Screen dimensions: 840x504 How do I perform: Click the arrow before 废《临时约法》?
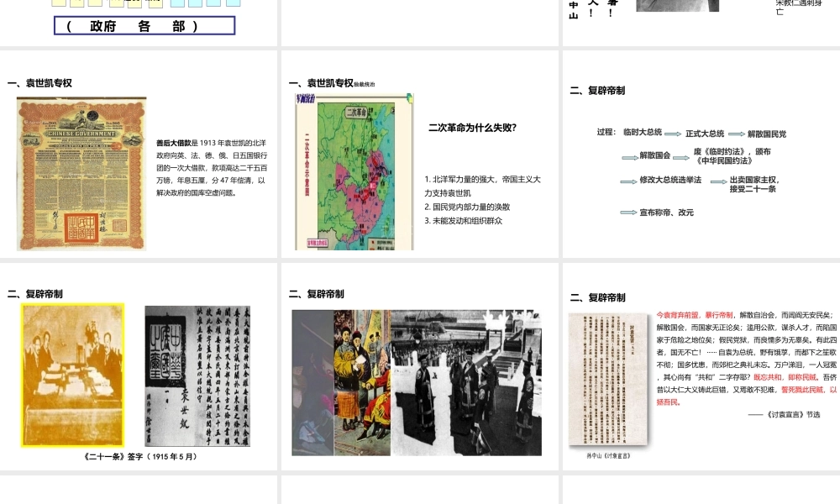(682, 156)
